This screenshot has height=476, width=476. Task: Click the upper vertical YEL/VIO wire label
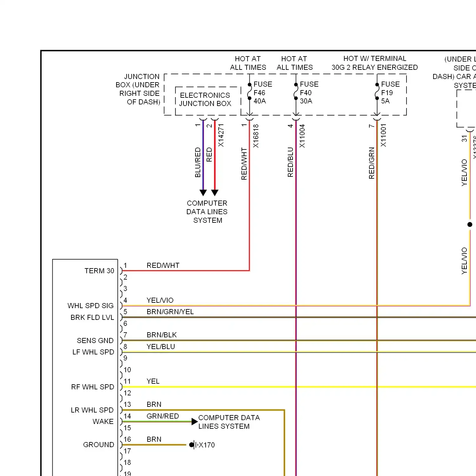pyautogui.click(x=464, y=173)
